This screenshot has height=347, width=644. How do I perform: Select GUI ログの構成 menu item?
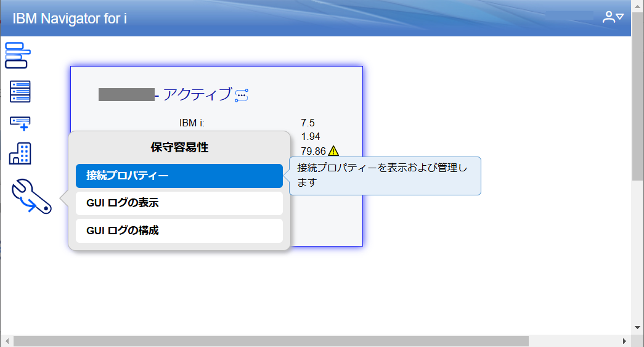pyautogui.click(x=179, y=231)
